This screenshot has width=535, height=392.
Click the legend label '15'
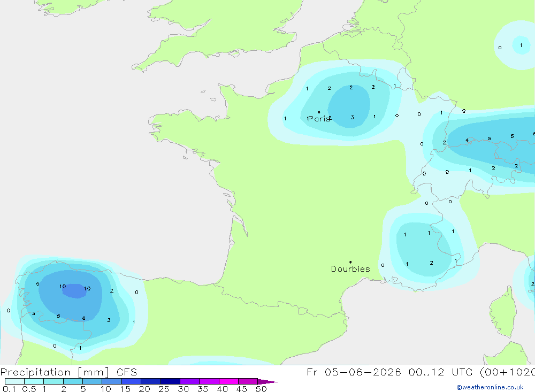coord(125,389)
